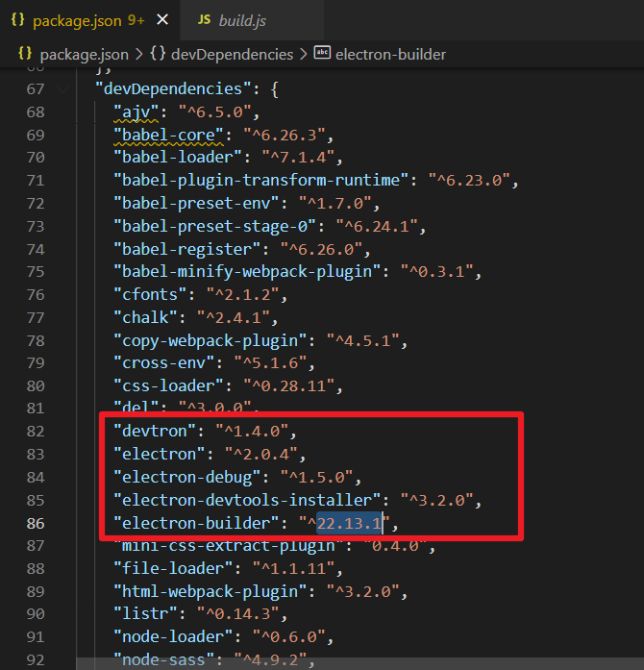Click the braces icon before devDependencies breadcrumb
This screenshot has width=644, height=670.
(x=158, y=54)
